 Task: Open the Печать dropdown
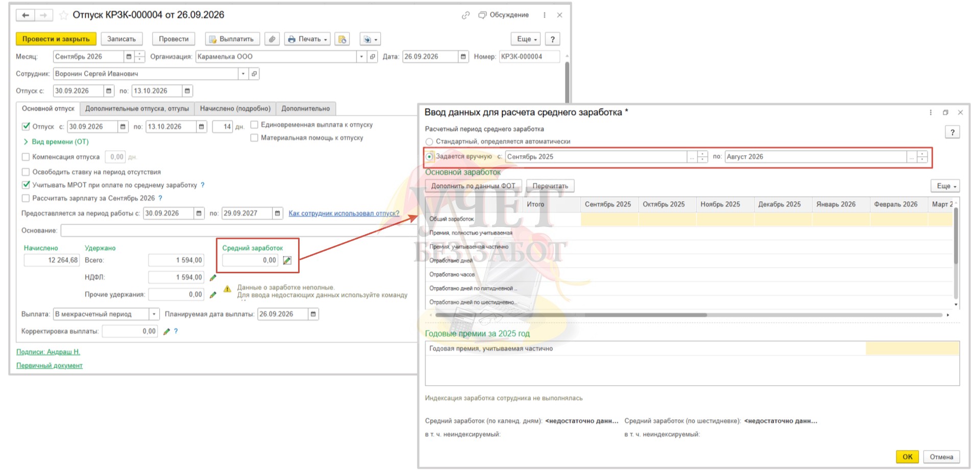[308, 39]
